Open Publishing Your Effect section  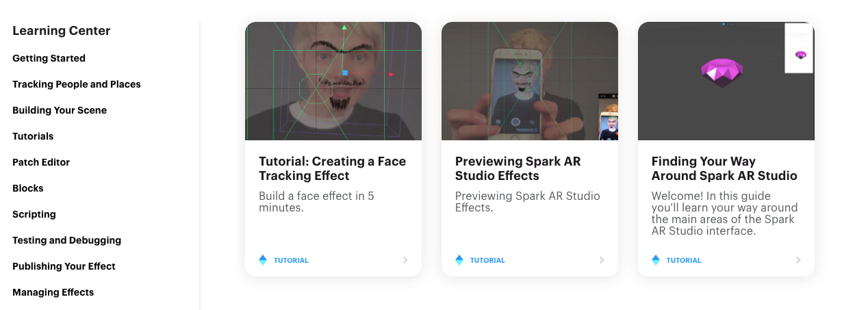point(64,266)
